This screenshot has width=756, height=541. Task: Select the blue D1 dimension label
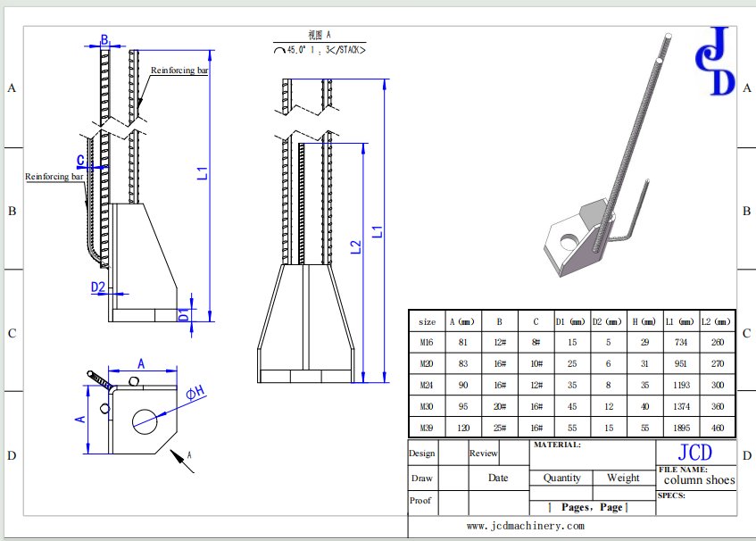pyautogui.click(x=182, y=314)
